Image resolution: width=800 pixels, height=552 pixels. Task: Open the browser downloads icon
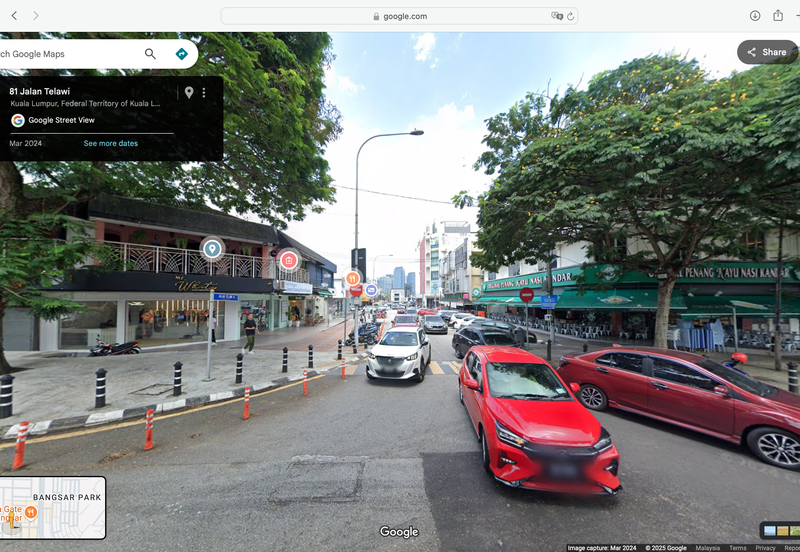755,16
